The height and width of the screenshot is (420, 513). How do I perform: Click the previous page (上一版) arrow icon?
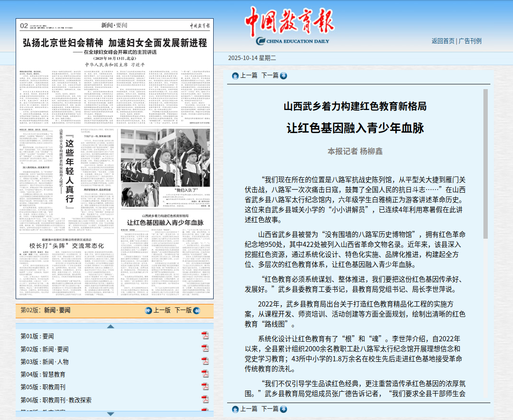(148, 310)
